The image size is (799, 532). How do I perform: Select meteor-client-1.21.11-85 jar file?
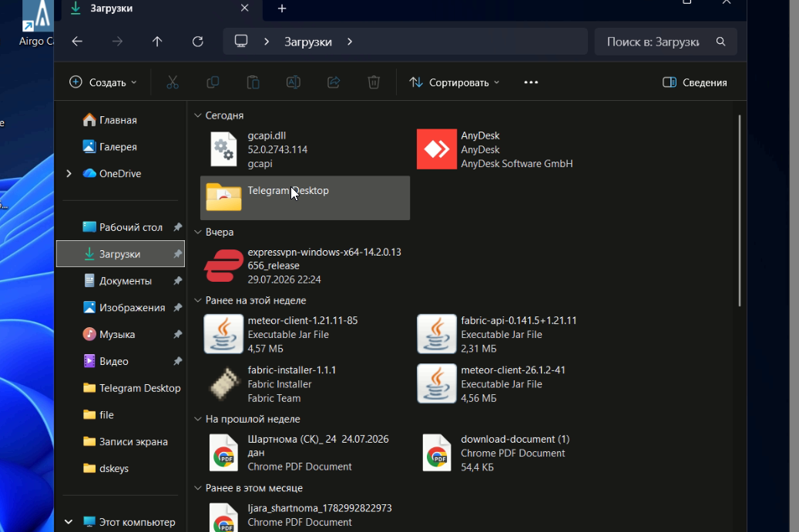point(304,334)
